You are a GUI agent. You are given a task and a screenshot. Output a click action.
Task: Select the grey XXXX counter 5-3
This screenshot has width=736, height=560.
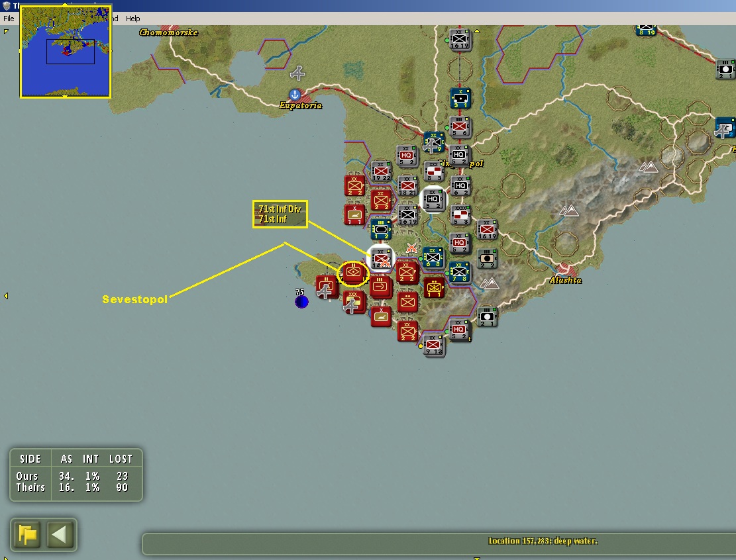coord(460,215)
